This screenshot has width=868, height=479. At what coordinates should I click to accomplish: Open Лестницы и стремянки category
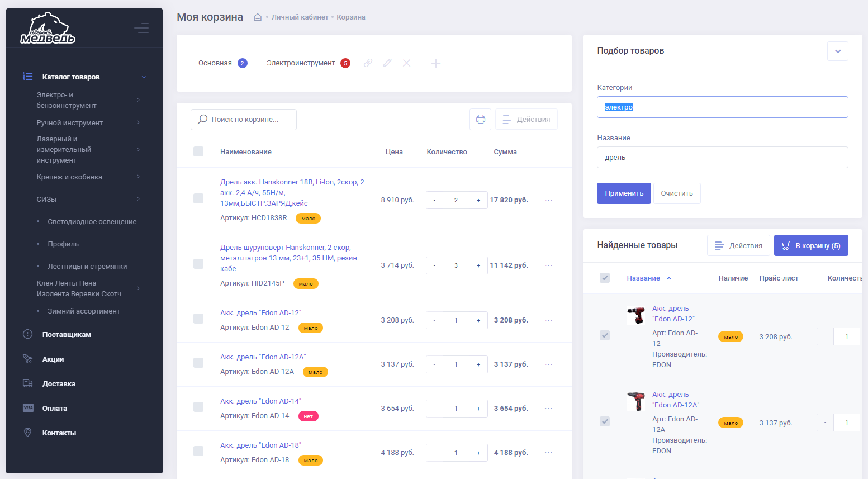pyautogui.click(x=87, y=267)
